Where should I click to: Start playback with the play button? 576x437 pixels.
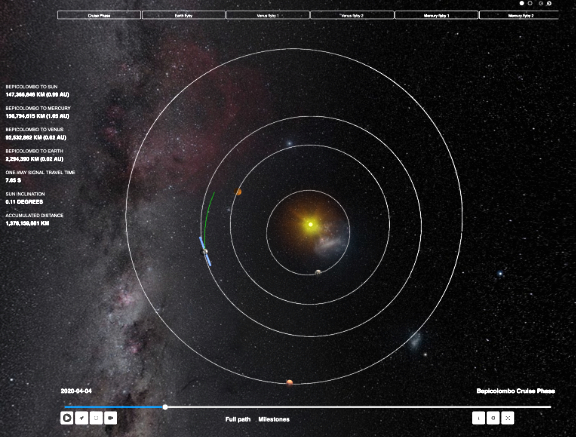point(66,418)
